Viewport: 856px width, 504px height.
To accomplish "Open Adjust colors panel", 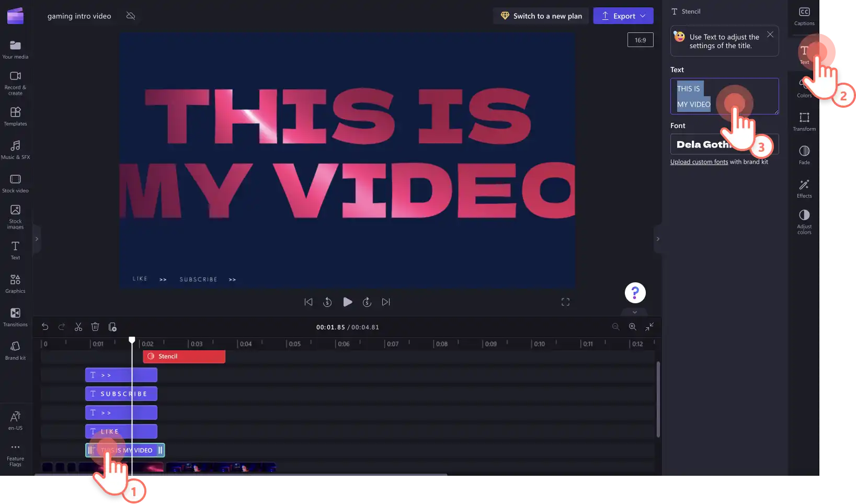I will point(804,222).
